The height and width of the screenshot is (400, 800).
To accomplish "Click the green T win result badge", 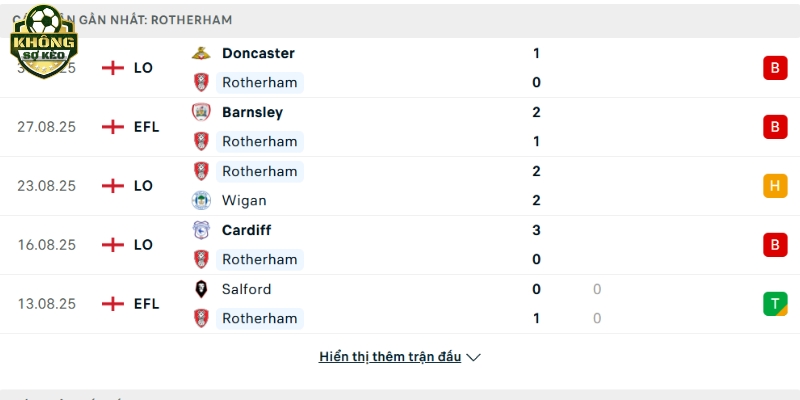I will point(775,304).
